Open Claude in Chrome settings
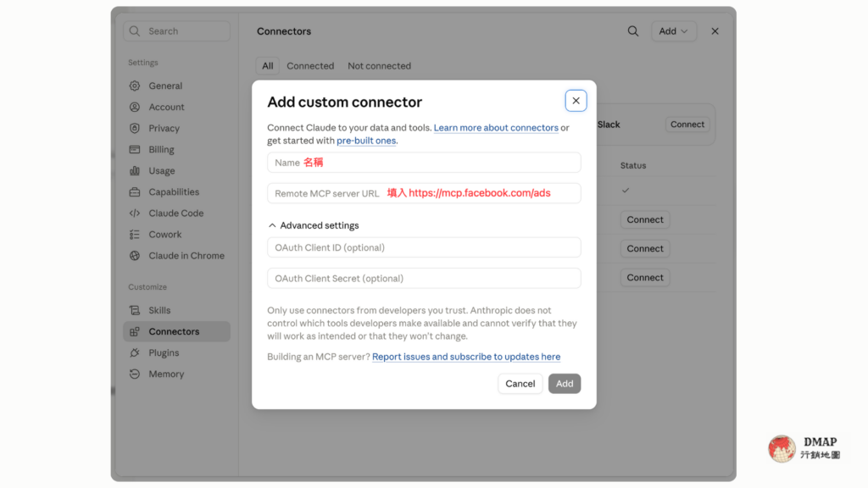The image size is (868, 488). [176, 256]
